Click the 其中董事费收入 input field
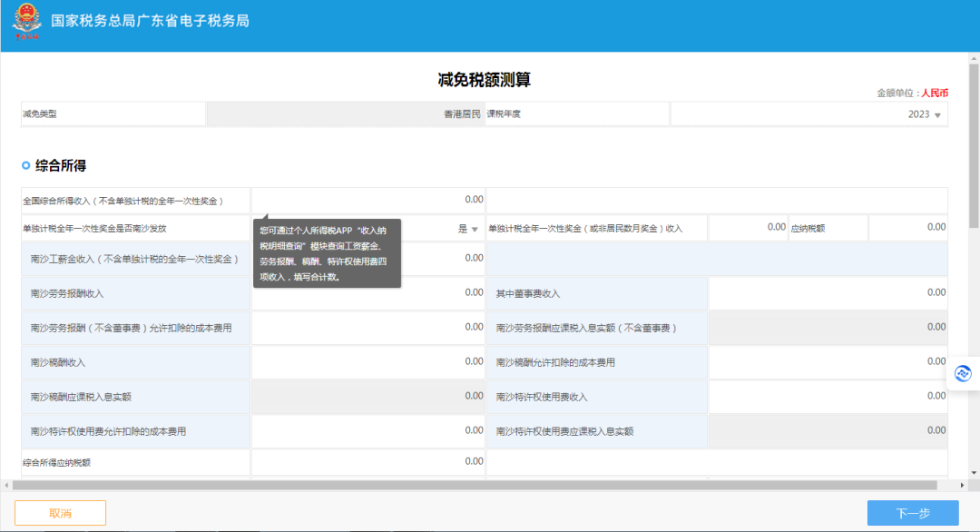 (x=828, y=293)
